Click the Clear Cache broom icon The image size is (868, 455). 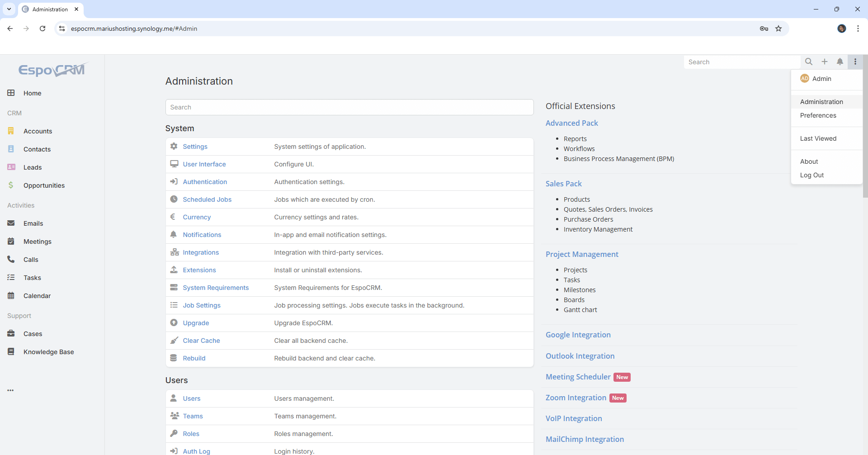(x=174, y=340)
